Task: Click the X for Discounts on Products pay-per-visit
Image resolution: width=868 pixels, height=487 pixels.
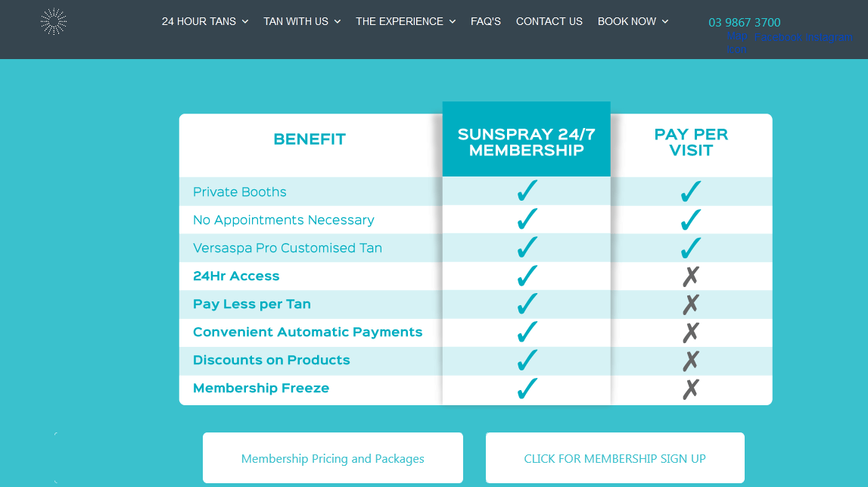Action: coord(690,360)
